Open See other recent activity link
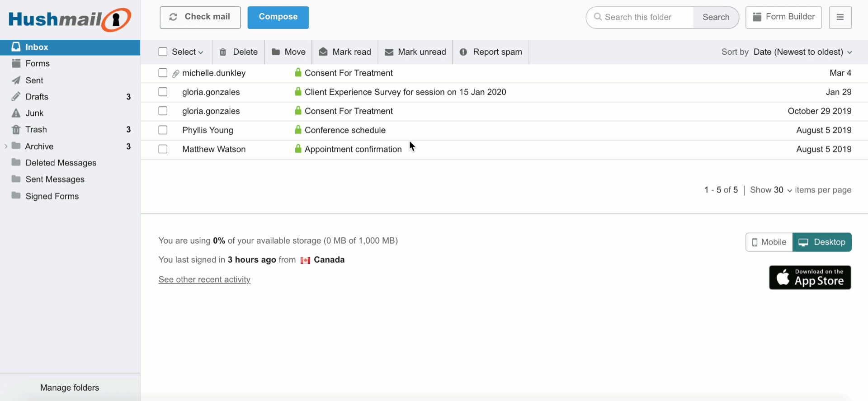The image size is (868, 401). 204,279
